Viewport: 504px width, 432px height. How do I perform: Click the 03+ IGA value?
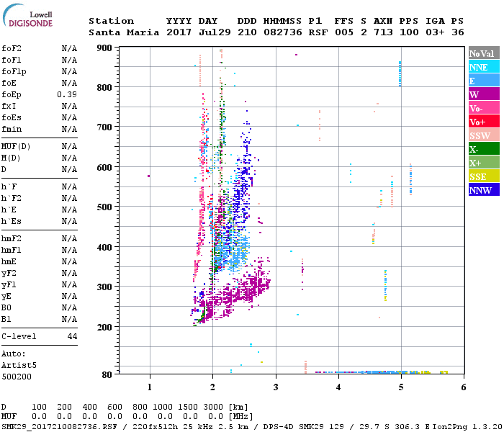click(435, 33)
